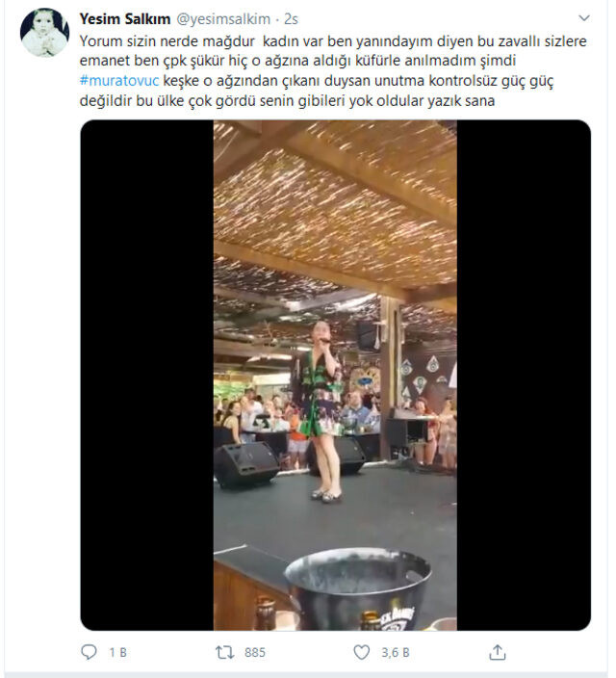Open the tweet options chevron menu
Image resolution: width=616 pixels, height=678 pixels.
pyautogui.click(x=584, y=18)
